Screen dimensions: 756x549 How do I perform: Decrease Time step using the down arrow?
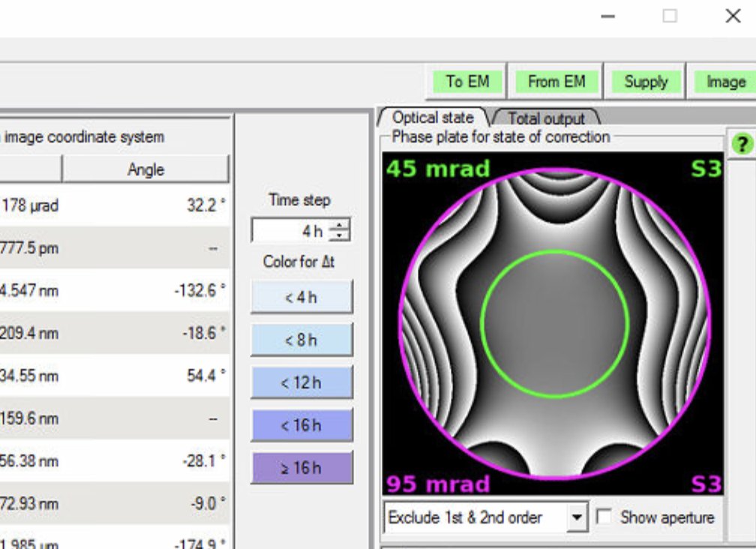click(340, 235)
